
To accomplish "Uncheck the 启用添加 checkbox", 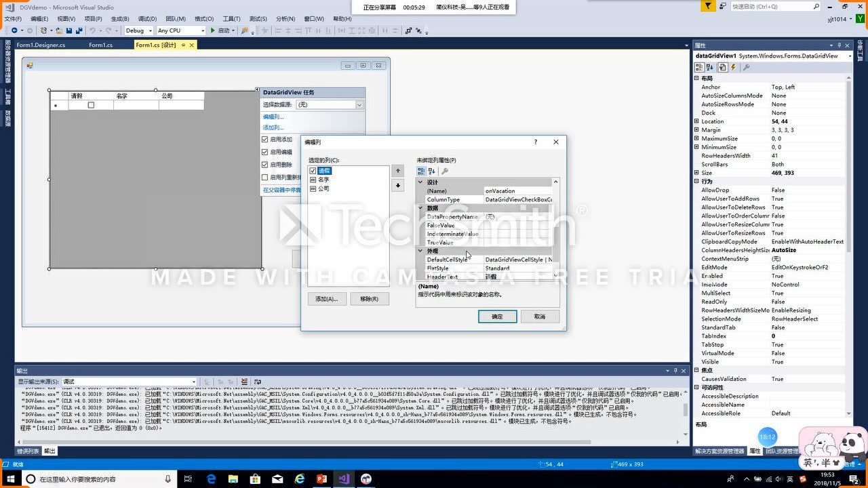I will click(265, 140).
